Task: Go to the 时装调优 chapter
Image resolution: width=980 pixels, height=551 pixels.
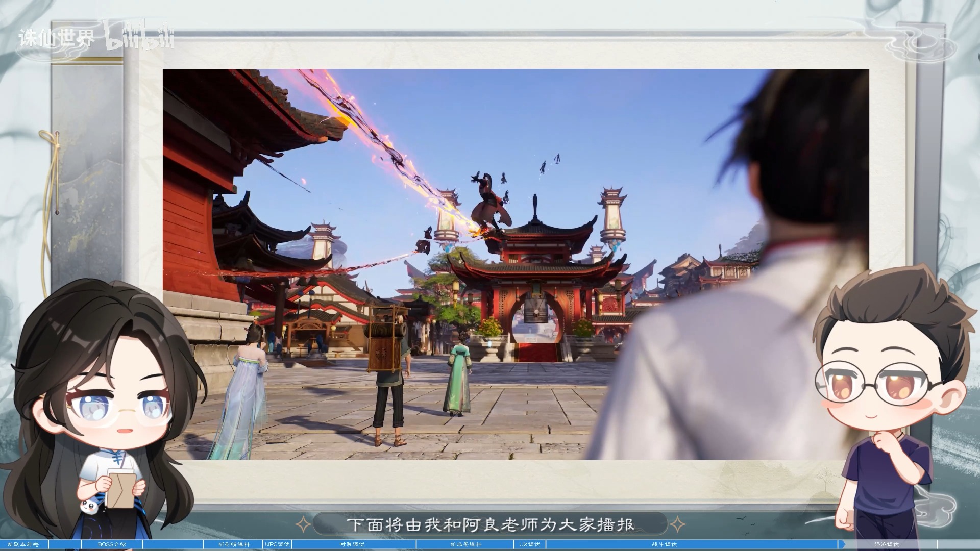Action: coord(352,544)
